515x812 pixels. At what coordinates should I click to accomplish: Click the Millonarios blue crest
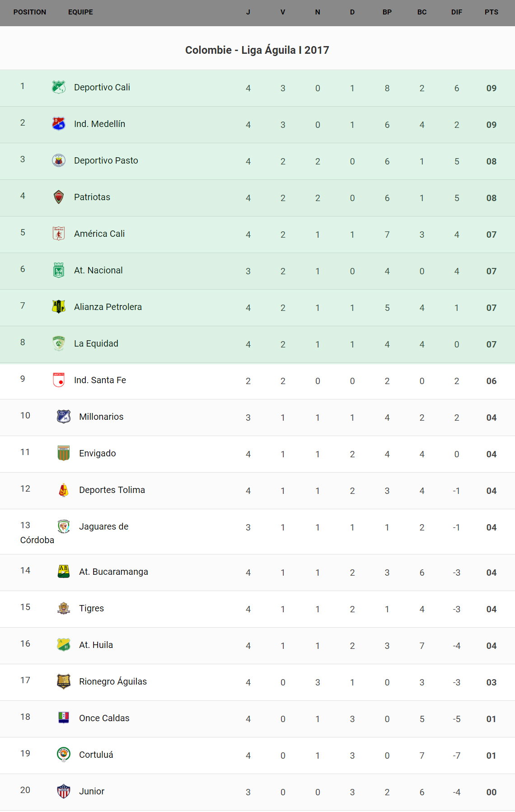64,416
